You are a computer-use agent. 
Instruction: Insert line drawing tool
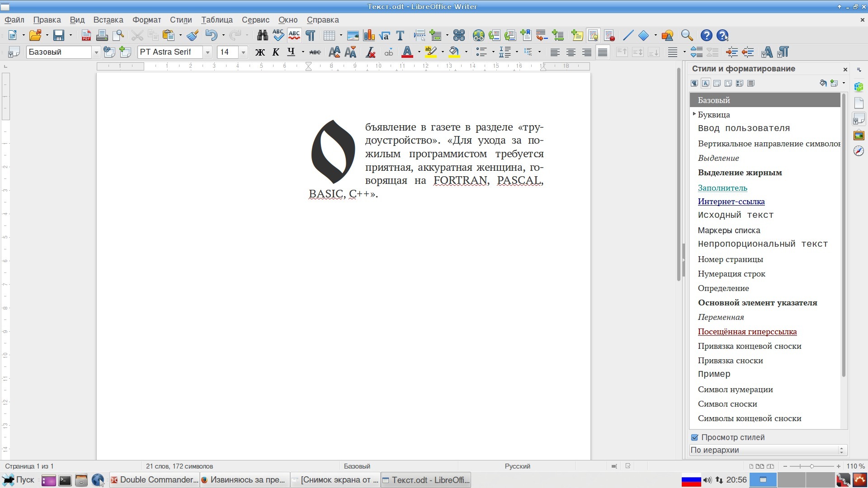pos(628,35)
